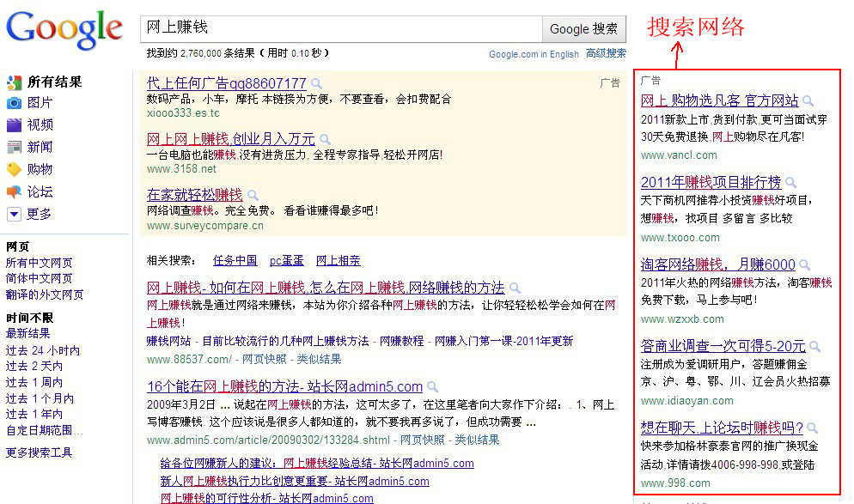Open sub-link 给各位网赚新人的建议
Screen dimensions: 854x504
click(x=317, y=463)
